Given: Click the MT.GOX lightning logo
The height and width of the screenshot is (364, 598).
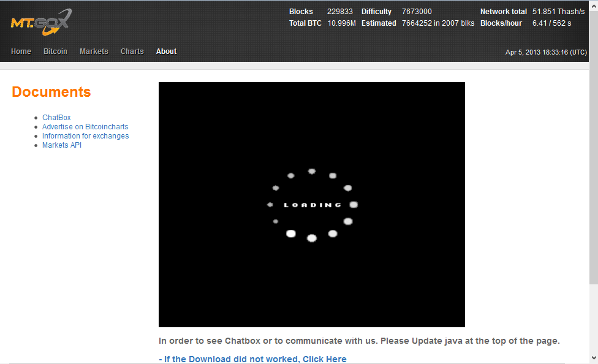Looking at the screenshot, I should tap(40, 22).
